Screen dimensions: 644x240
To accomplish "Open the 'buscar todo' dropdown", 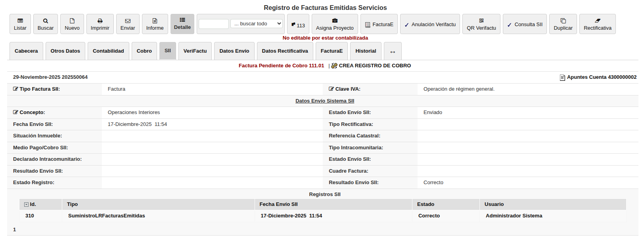I will point(257,24).
